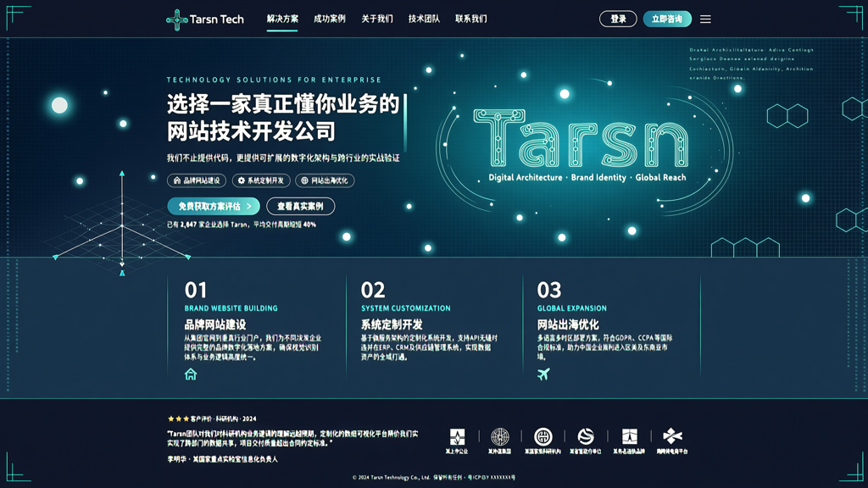Click the three rating stars icon
The height and width of the screenshot is (488, 868).
pos(178,419)
